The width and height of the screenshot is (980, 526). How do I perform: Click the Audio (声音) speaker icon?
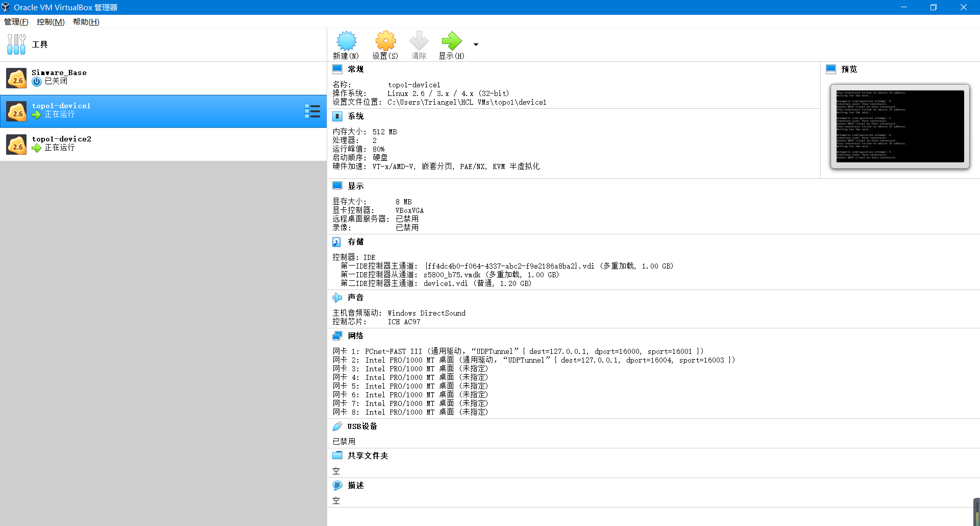pyautogui.click(x=337, y=297)
